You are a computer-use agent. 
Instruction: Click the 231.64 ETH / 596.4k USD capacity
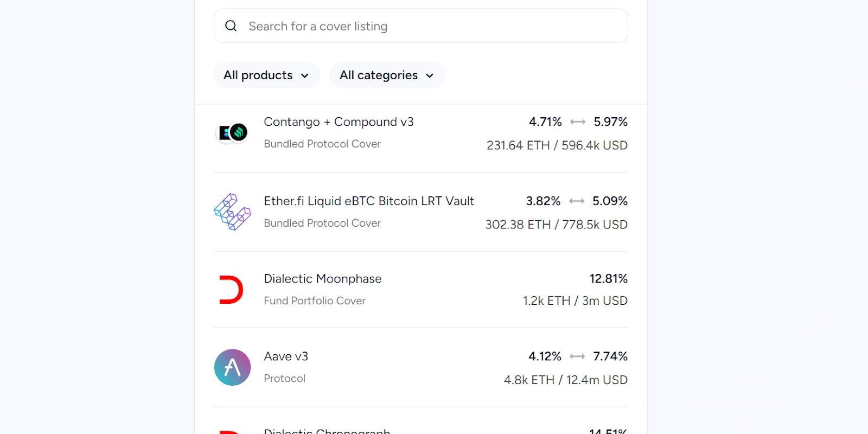click(x=557, y=145)
